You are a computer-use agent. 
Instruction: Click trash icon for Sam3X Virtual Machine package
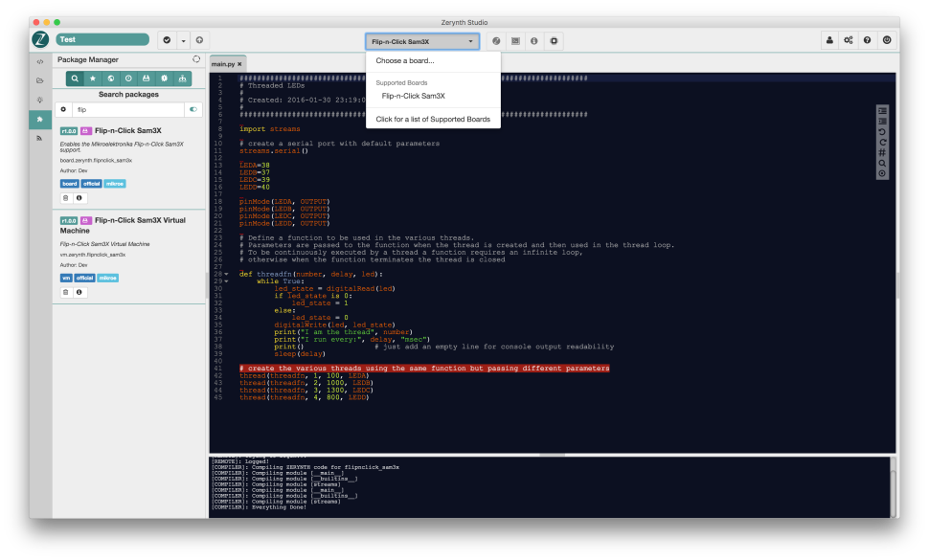(66, 292)
